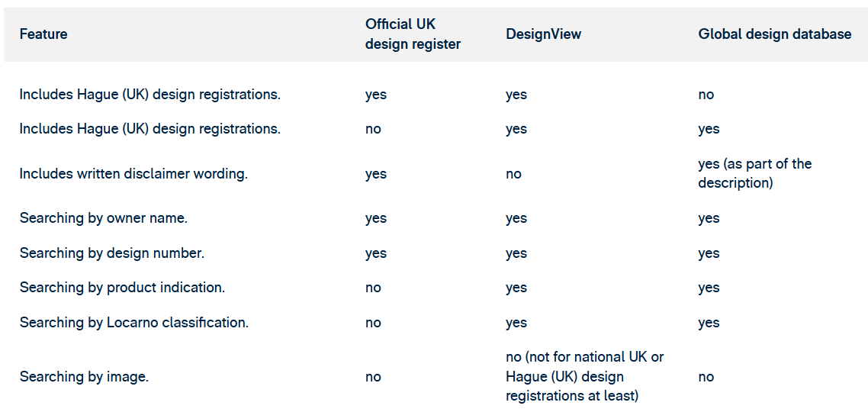The image size is (868, 412).
Task: Click the "Includes written disclaimer wording." row label
Action: (133, 174)
